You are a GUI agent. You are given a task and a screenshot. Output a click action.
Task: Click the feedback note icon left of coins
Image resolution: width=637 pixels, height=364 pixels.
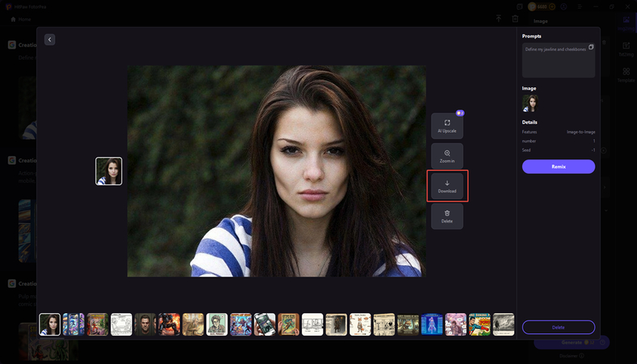(x=520, y=6)
